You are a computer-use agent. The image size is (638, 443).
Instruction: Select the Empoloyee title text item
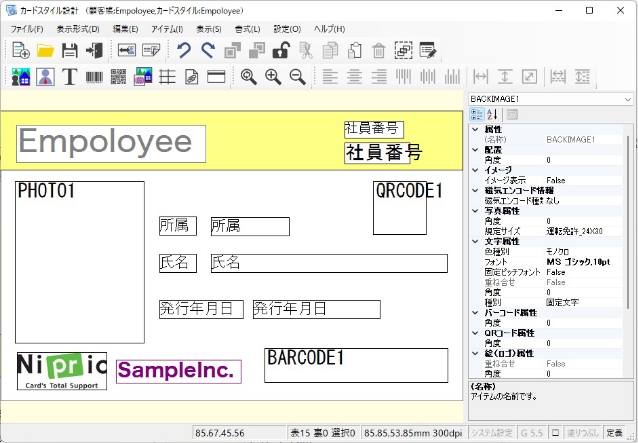pyautogui.click(x=111, y=144)
